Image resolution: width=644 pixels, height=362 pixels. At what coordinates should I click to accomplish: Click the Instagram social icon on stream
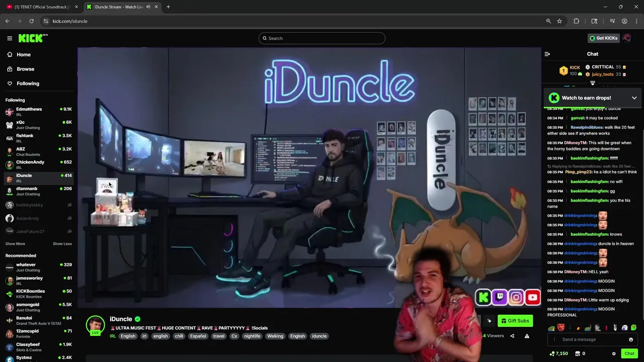[x=516, y=297]
